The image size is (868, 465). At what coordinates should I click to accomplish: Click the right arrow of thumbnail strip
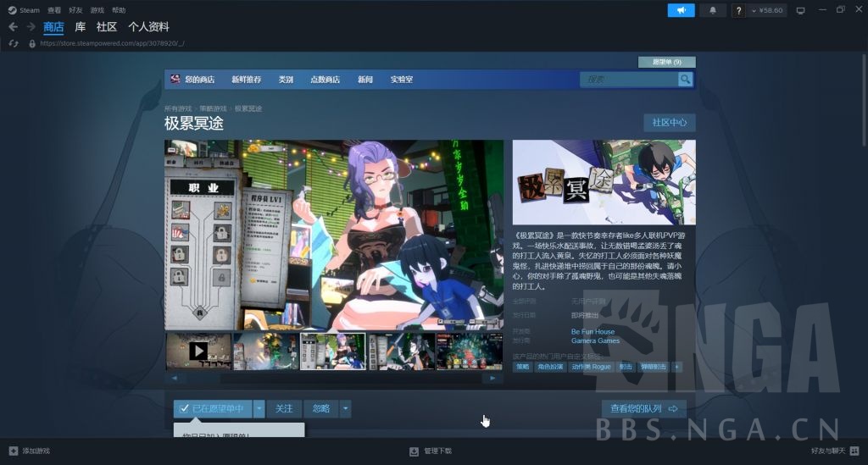(x=492, y=379)
